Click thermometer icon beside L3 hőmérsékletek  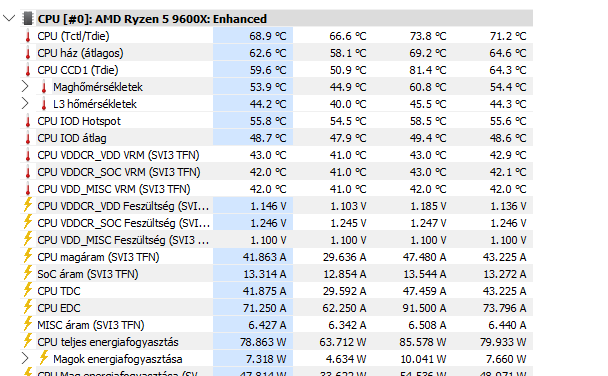tap(44, 104)
